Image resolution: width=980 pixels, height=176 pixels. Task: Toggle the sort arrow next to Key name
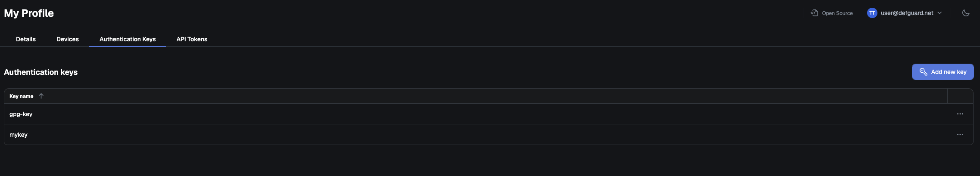[41, 96]
